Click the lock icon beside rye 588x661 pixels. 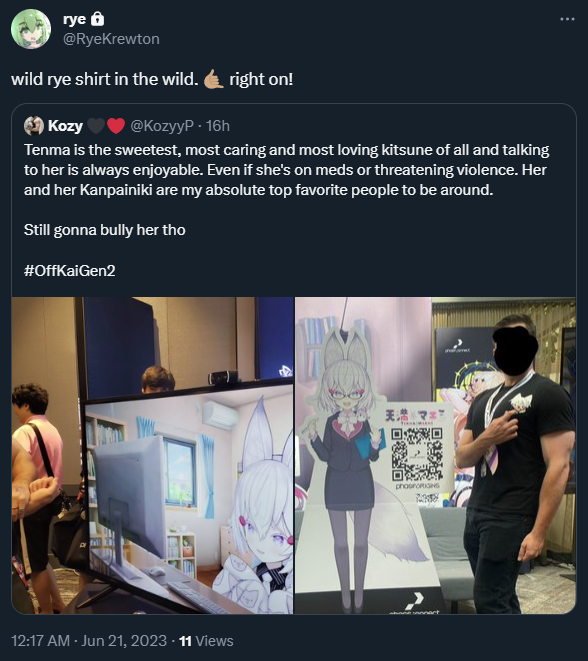[x=97, y=19]
